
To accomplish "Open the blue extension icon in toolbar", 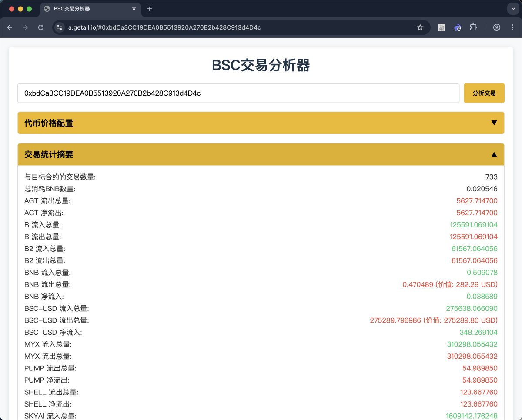I will pyautogui.click(x=458, y=27).
